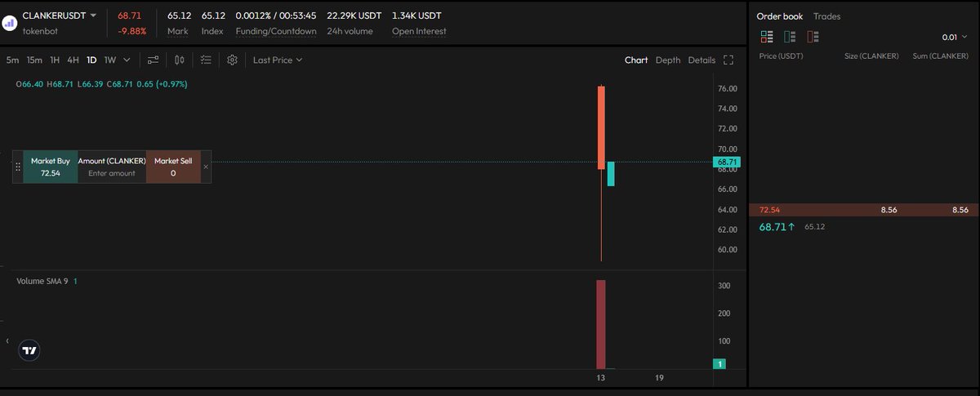Click the checklist order display icon
The width and height of the screenshot is (980, 396).
(206, 60)
